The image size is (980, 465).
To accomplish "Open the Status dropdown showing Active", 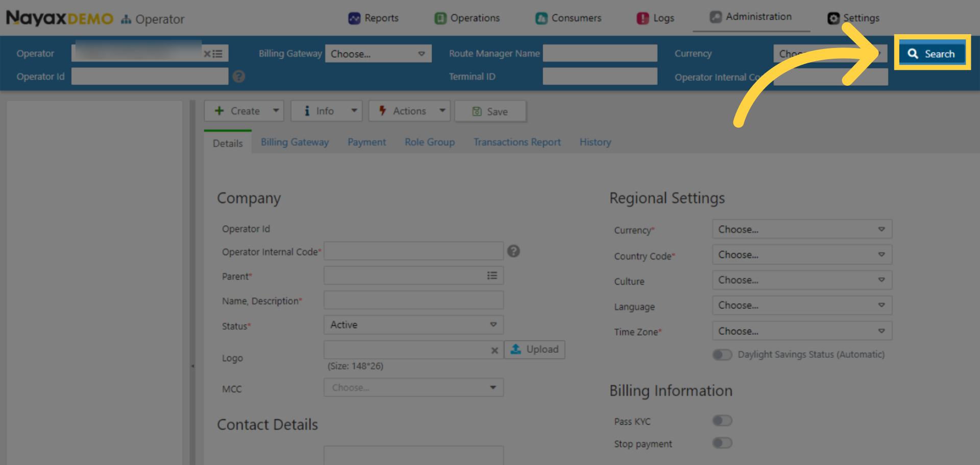I will (413, 325).
